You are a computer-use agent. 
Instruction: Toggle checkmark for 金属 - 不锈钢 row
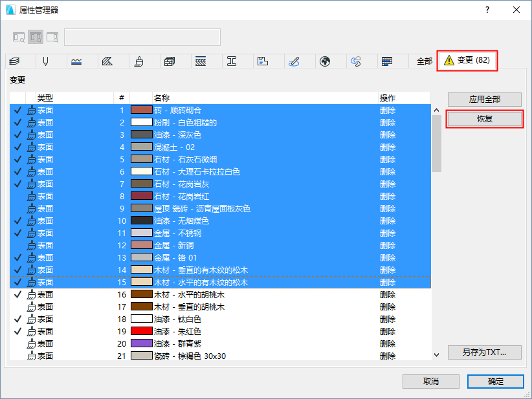click(x=17, y=233)
